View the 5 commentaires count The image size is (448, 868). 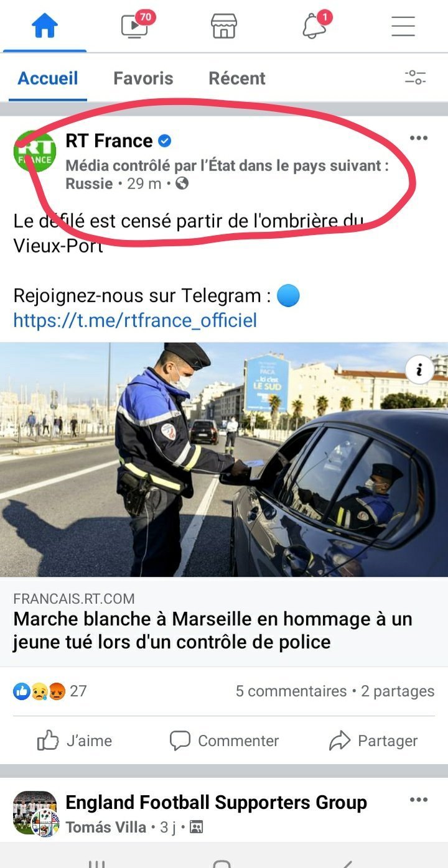click(291, 691)
